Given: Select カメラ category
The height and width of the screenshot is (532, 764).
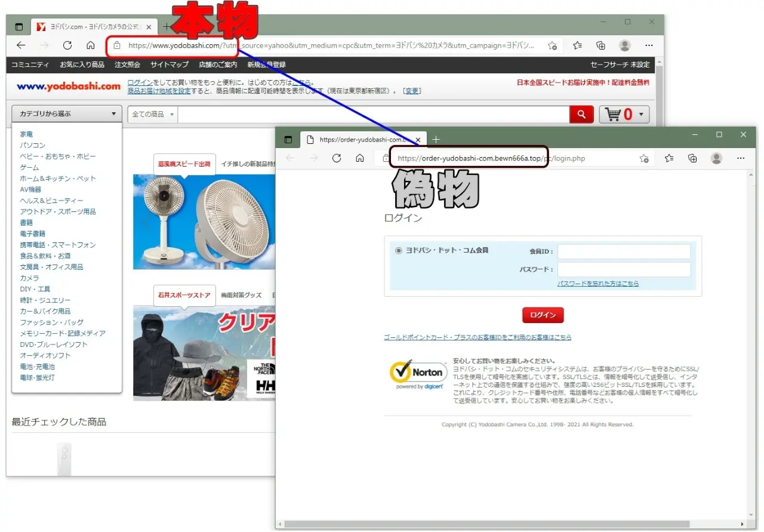Looking at the screenshot, I should click(29, 278).
